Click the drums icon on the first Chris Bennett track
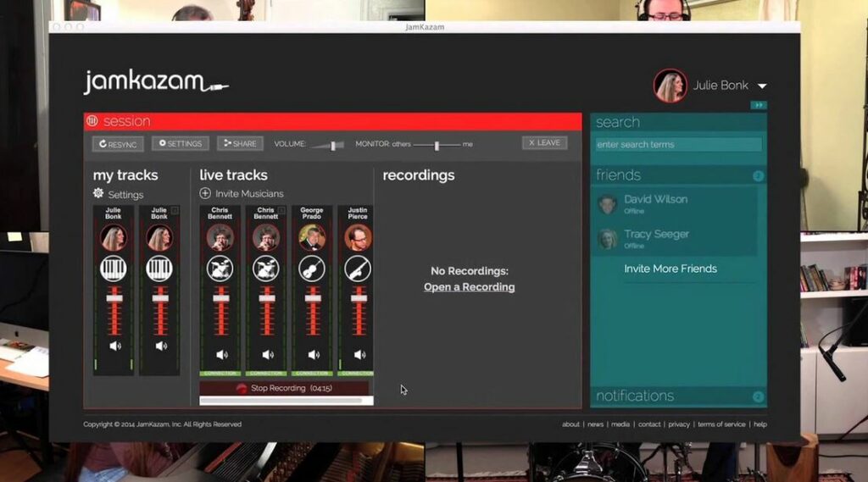The height and width of the screenshot is (482, 868). click(220, 269)
